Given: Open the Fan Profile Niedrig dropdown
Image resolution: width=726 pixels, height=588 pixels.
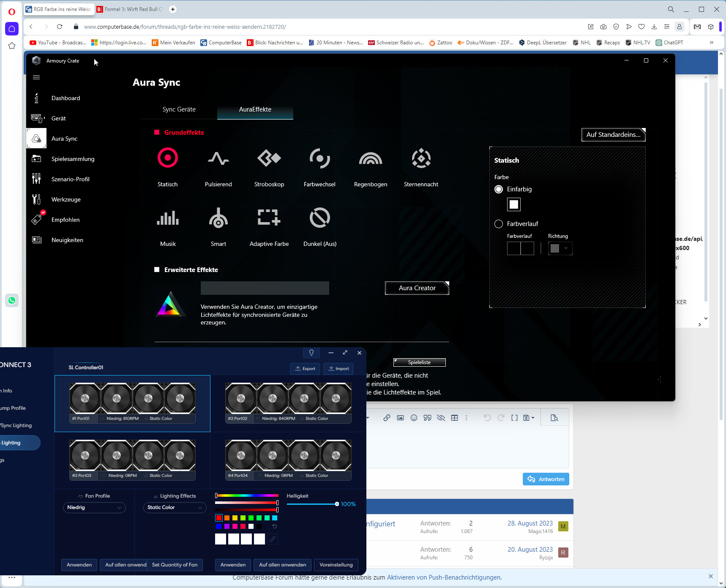Looking at the screenshot, I should [94, 507].
